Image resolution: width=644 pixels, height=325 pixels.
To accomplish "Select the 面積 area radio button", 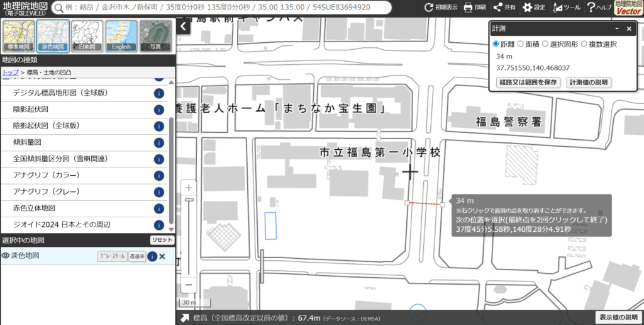I will 520,44.
